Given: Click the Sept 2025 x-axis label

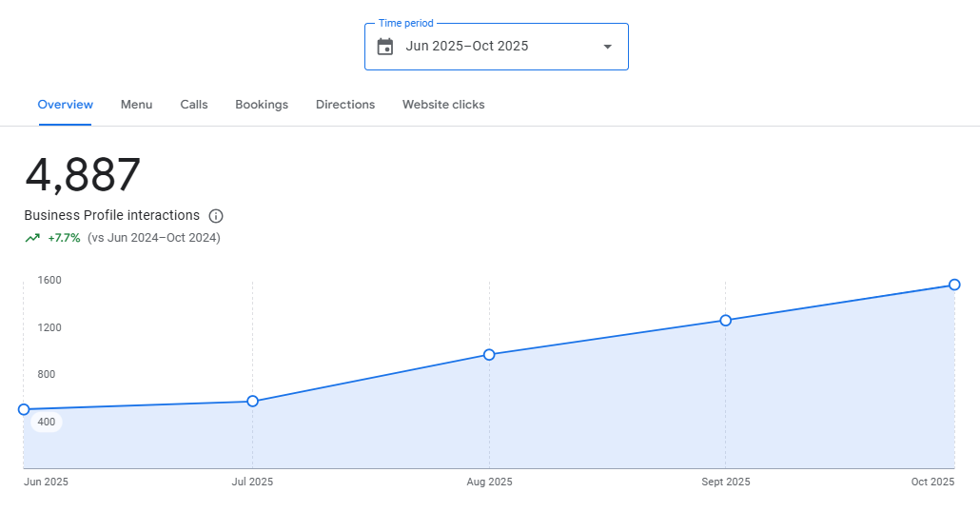Looking at the screenshot, I should 726,482.
